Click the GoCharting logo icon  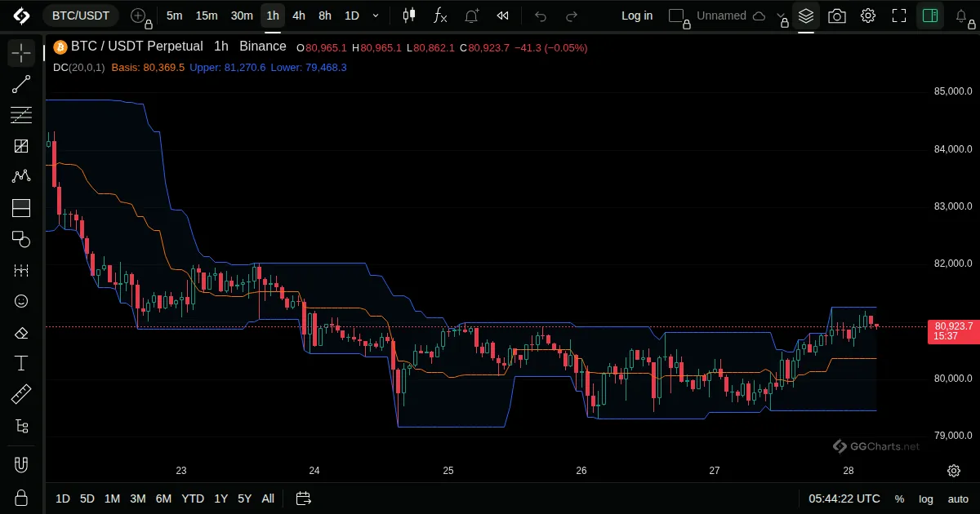pos(21,16)
